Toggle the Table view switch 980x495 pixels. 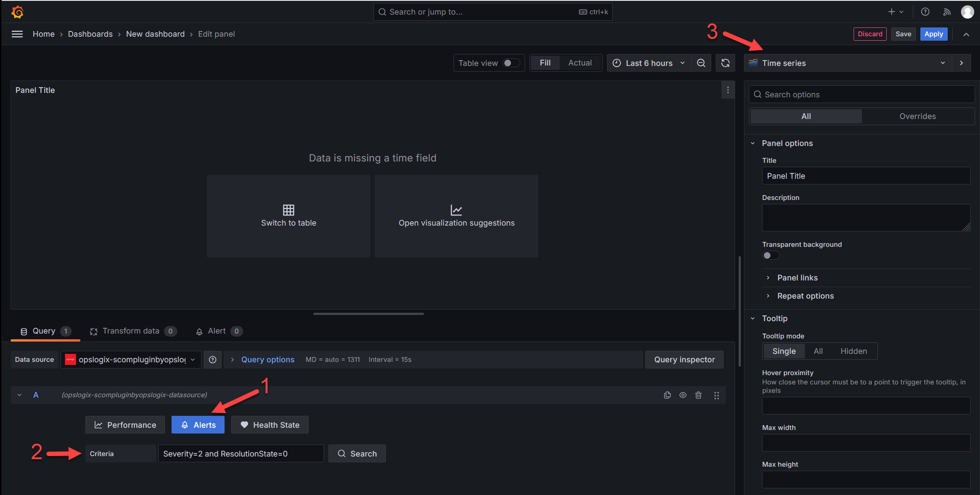pos(511,63)
